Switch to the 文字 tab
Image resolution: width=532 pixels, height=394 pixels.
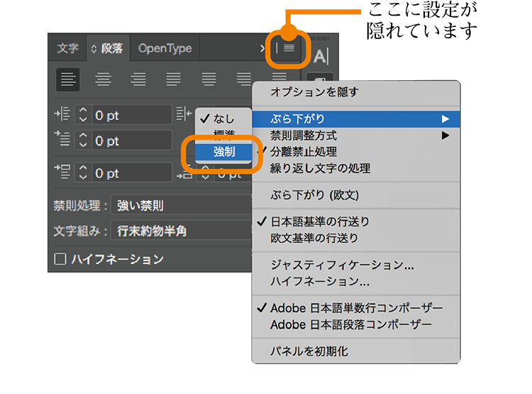click(67, 48)
